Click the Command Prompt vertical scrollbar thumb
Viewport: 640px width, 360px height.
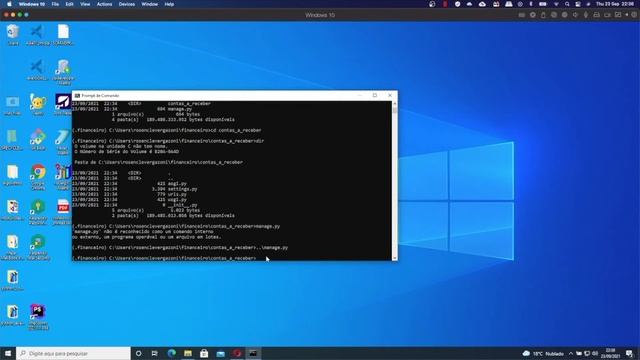[x=394, y=111]
